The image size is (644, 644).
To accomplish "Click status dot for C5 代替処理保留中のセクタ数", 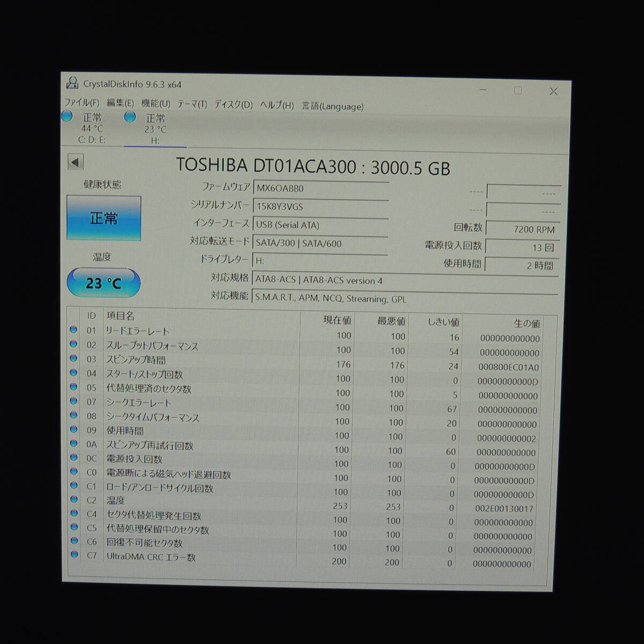I will click(x=74, y=527).
